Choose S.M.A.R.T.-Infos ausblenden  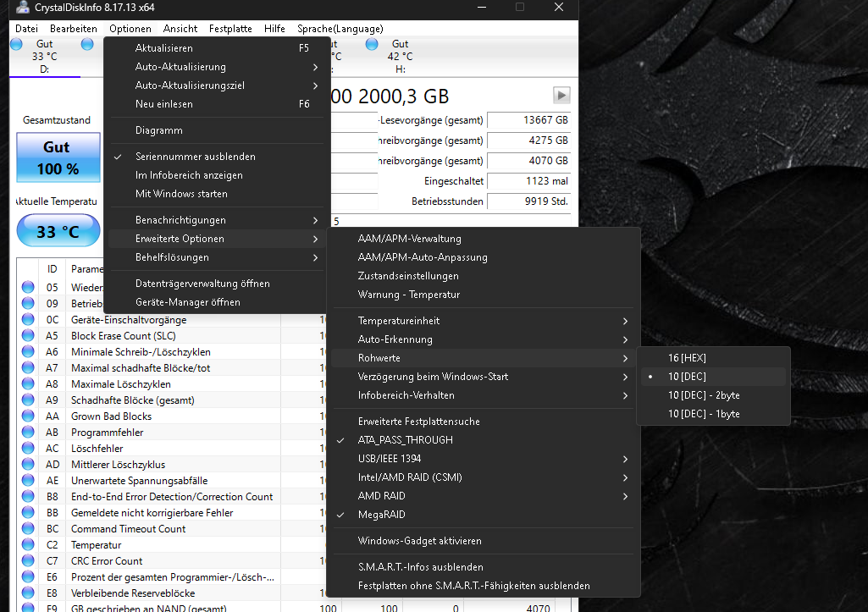tap(485, 567)
